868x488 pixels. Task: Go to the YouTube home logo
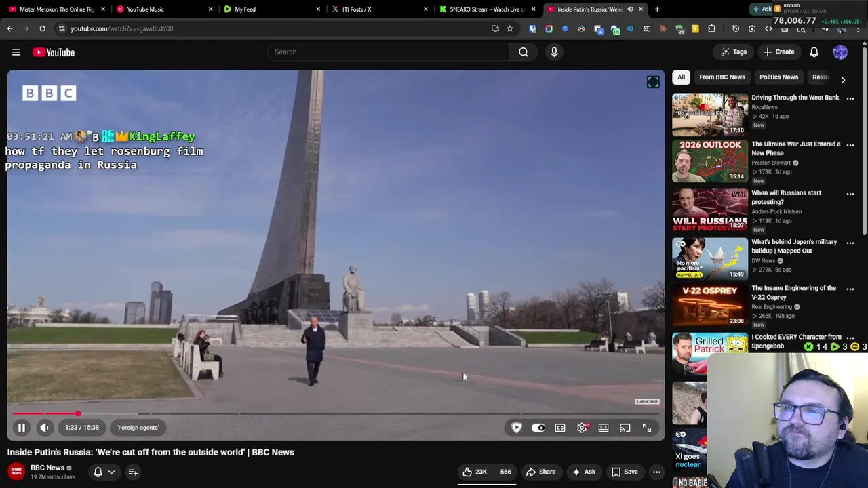tap(54, 52)
